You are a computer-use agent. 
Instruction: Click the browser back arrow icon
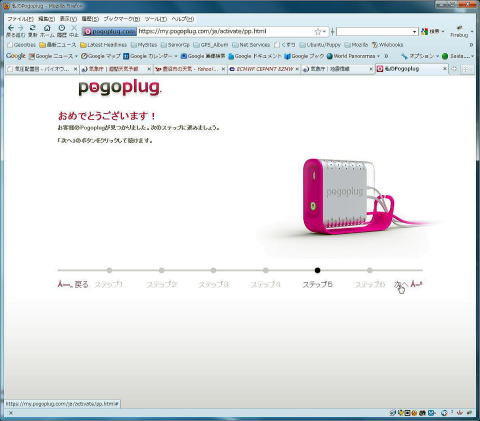coord(11,28)
